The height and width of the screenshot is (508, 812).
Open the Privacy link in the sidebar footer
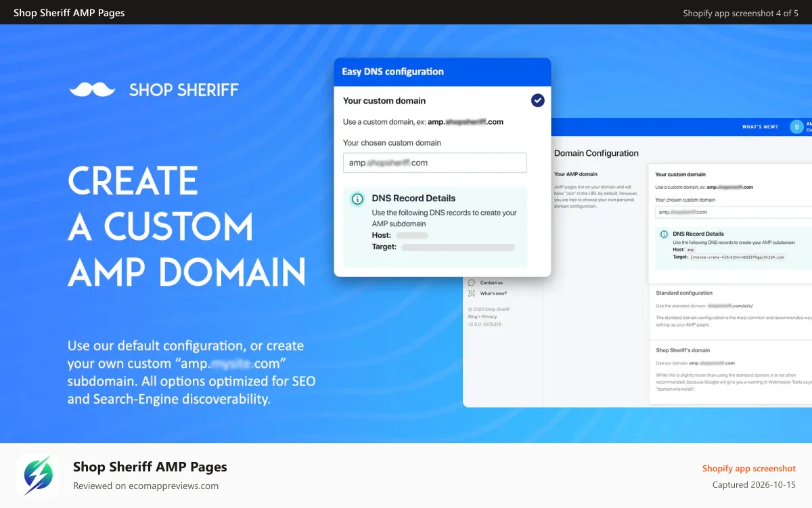point(489,316)
